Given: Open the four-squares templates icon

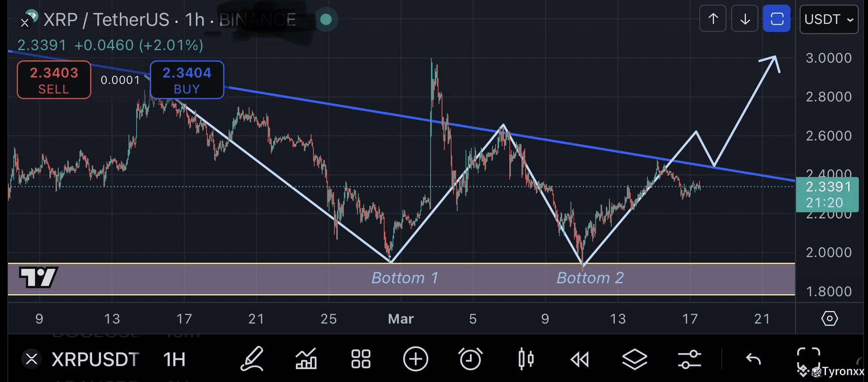Looking at the screenshot, I should (x=361, y=359).
